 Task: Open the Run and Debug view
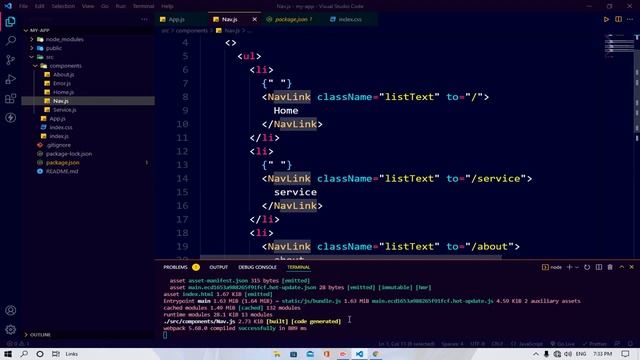11,79
